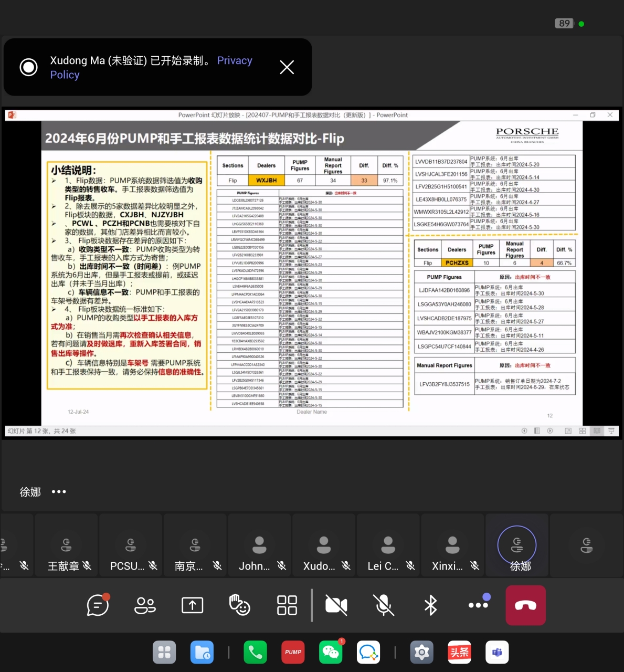Click the recording indicator icon
Viewport: 624px width, 672px height.
[x=28, y=67]
